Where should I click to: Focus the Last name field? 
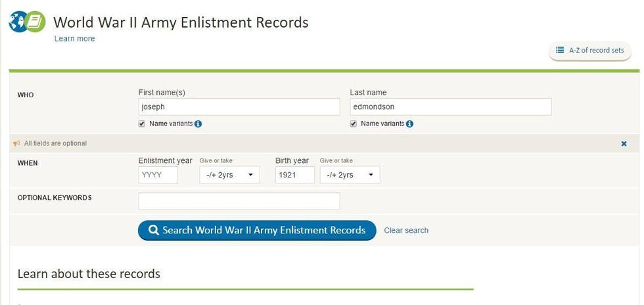tap(450, 106)
